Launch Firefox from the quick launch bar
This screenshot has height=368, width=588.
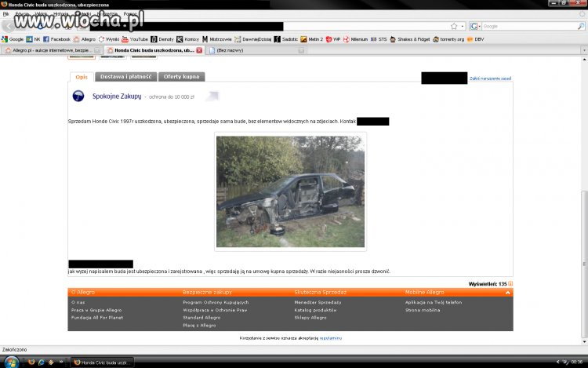31,362
